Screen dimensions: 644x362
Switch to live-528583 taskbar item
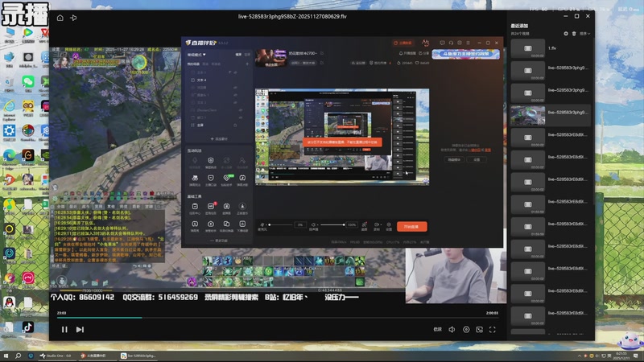(x=138, y=356)
